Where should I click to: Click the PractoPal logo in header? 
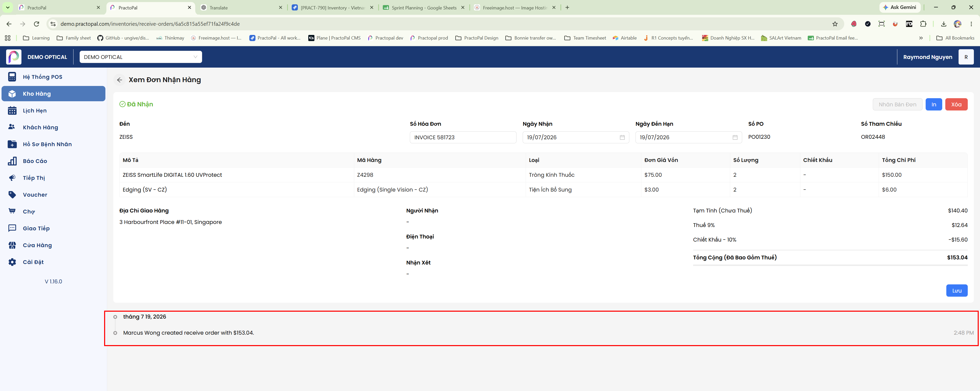pyautogui.click(x=14, y=57)
